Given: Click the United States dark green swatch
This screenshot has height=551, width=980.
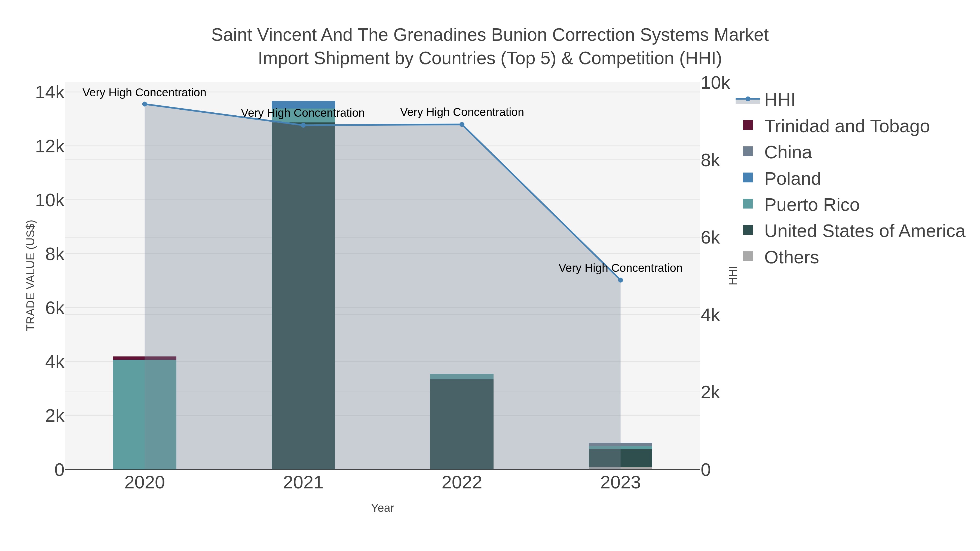Looking at the screenshot, I should point(748,230).
